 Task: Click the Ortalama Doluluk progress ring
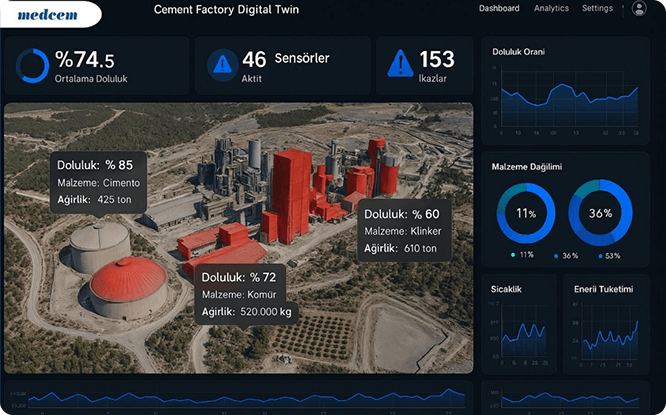tap(32, 65)
